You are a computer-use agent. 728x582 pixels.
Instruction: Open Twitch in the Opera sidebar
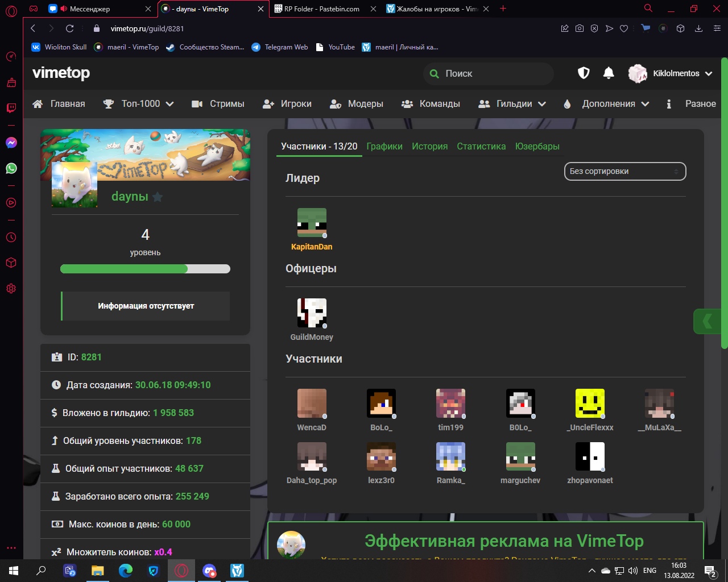pos(11,108)
